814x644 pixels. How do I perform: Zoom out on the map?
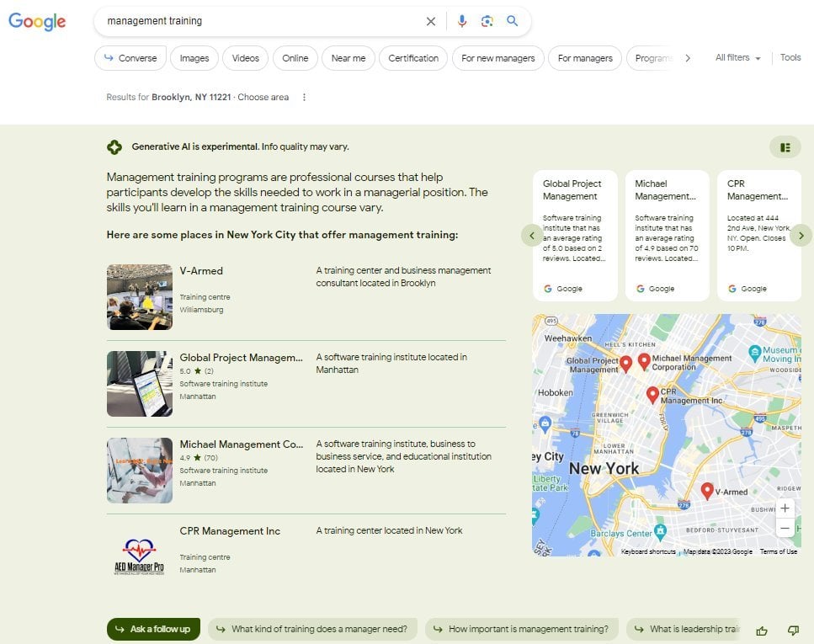pos(785,528)
